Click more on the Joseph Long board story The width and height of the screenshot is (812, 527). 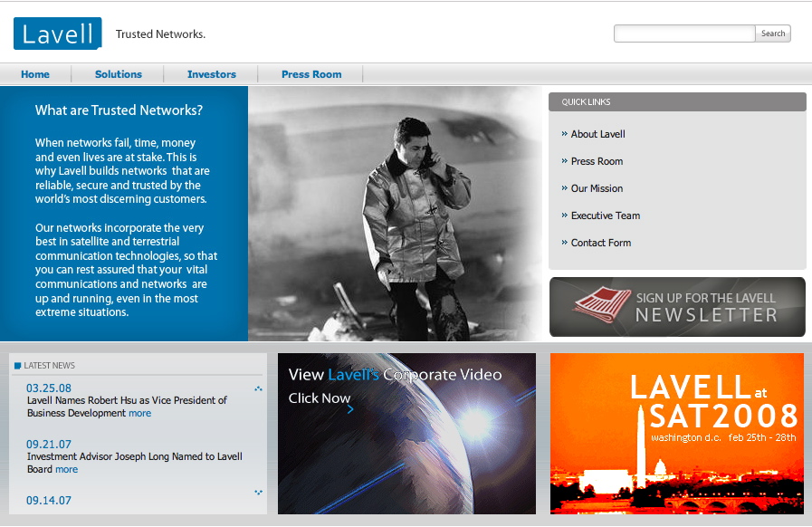coord(67,469)
